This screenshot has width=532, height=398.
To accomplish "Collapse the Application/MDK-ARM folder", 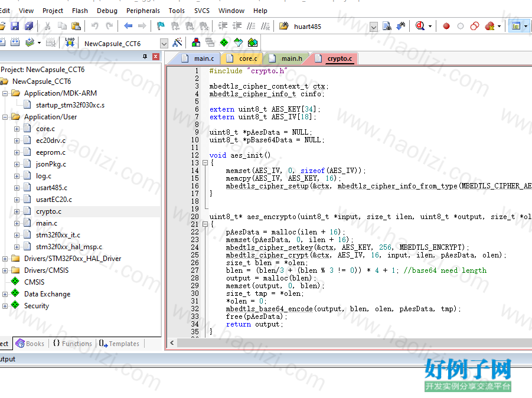I will tap(5, 93).
